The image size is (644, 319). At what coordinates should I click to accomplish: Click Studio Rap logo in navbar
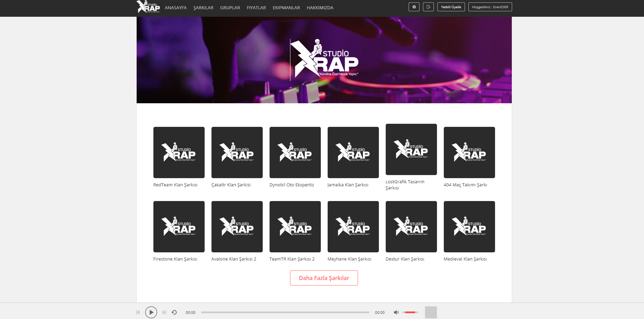pos(148,7)
